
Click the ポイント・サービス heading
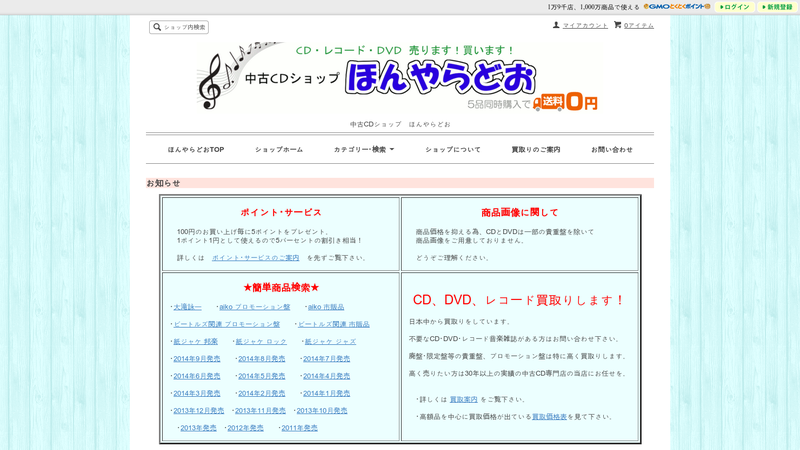[x=281, y=212]
